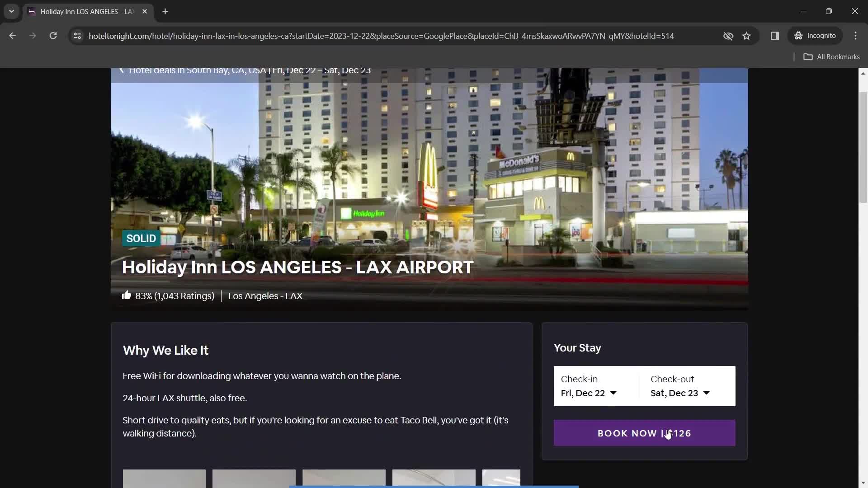Click the free WiFi description line

click(x=262, y=376)
